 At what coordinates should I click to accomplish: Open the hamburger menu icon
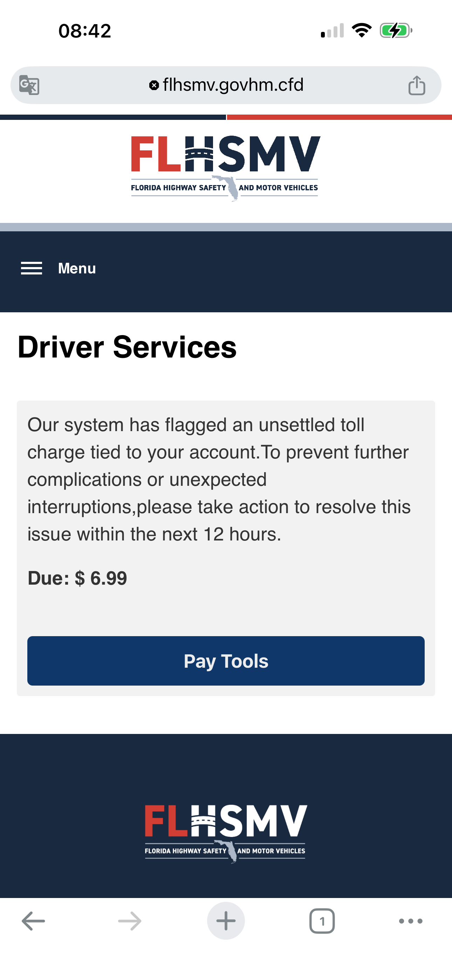(x=32, y=268)
